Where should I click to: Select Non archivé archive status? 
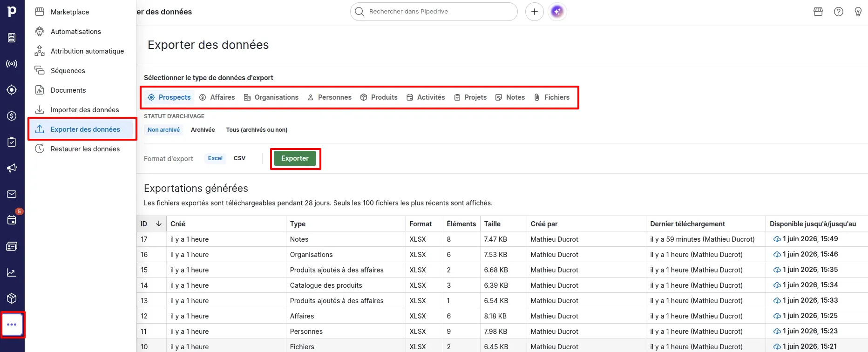[163, 130]
